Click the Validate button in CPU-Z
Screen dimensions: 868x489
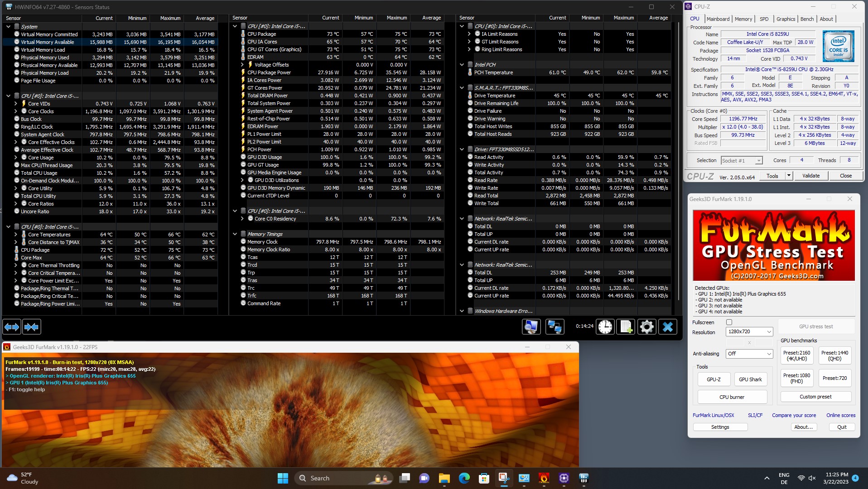point(810,176)
